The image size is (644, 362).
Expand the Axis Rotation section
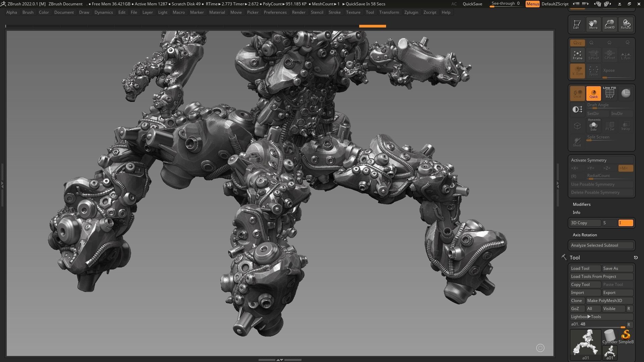[585, 235]
